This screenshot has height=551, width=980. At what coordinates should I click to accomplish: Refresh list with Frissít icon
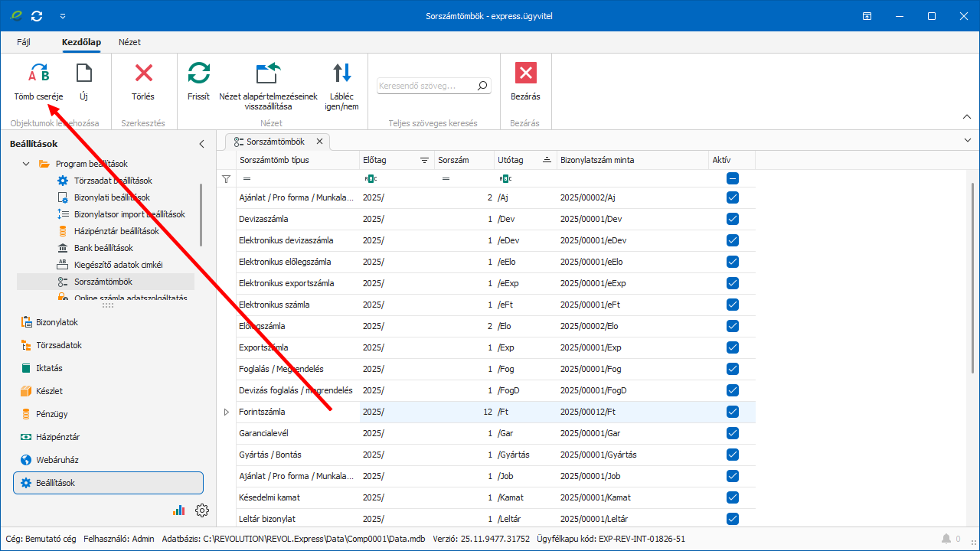[x=198, y=73]
